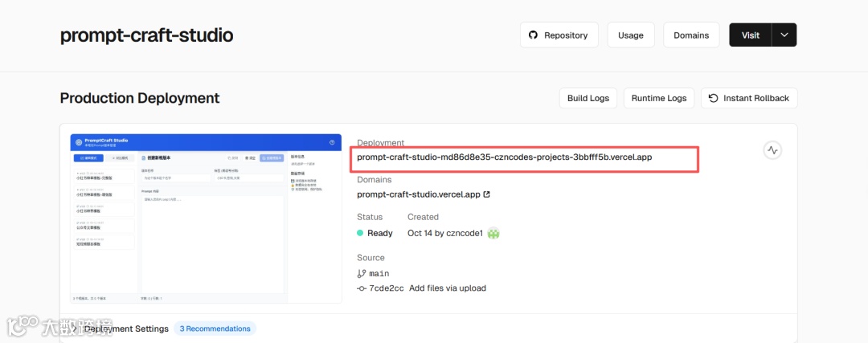The height and width of the screenshot is (343, 868).
Task: Open the Usage page
Action: pyautogui.click(x=631, y=35)
